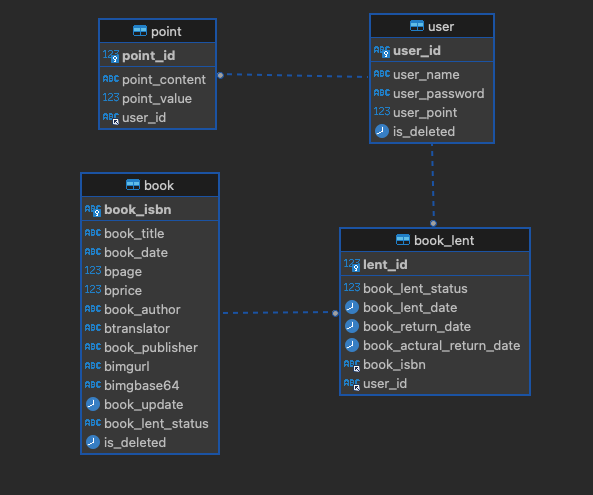Select the point table title
The height and width of the screenshot is (495, 593).
point(166,31)
